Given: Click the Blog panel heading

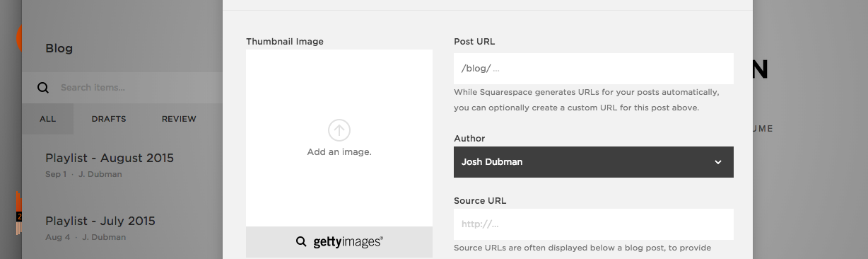Looking at the screenshot, I should [x=59, y=48].
